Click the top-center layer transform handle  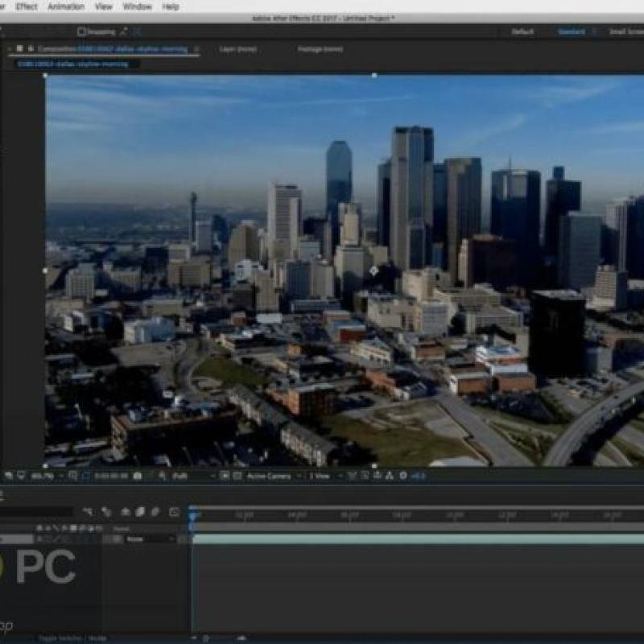point(374,76)
